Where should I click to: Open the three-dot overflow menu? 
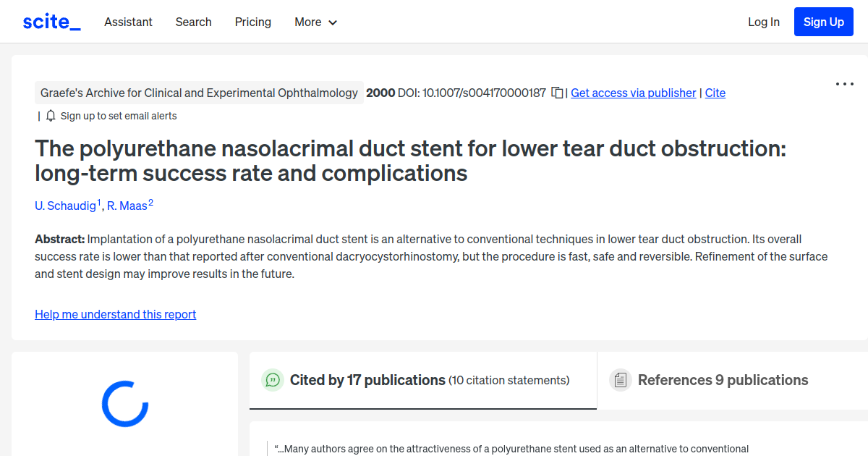(x=844, y=84)
